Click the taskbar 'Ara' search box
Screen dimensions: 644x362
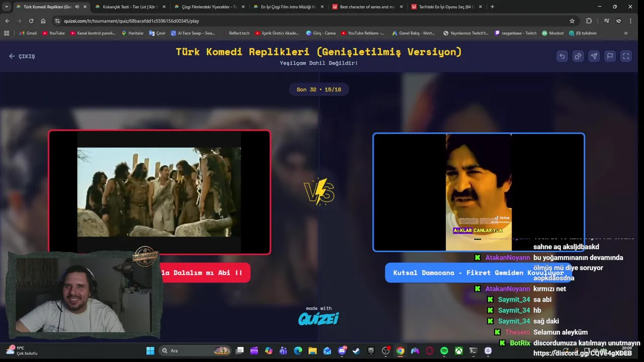pos(195,350)
